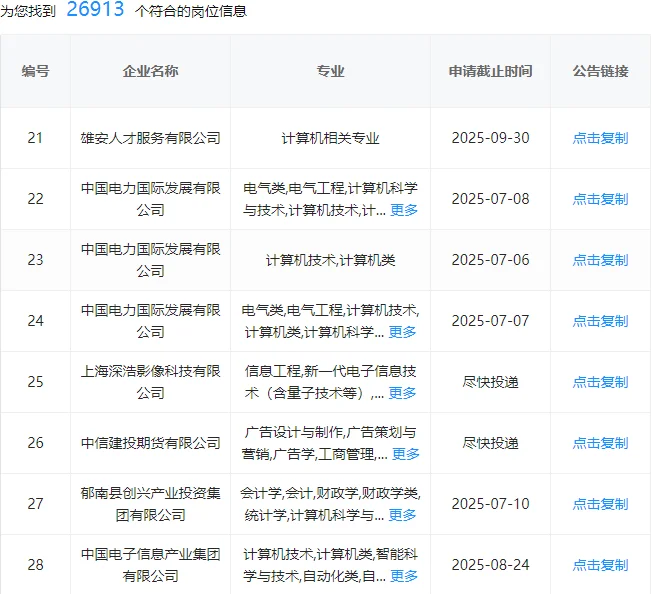Viewport: 651px width, 594px height.
Task: Expand 更多 in row 27 majors
Action: point(402,515)
